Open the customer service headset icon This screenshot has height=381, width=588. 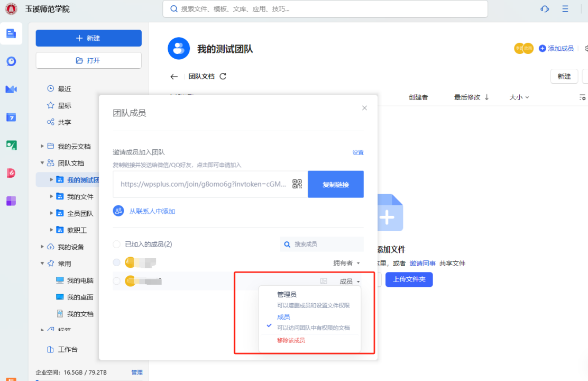[545, 9]
